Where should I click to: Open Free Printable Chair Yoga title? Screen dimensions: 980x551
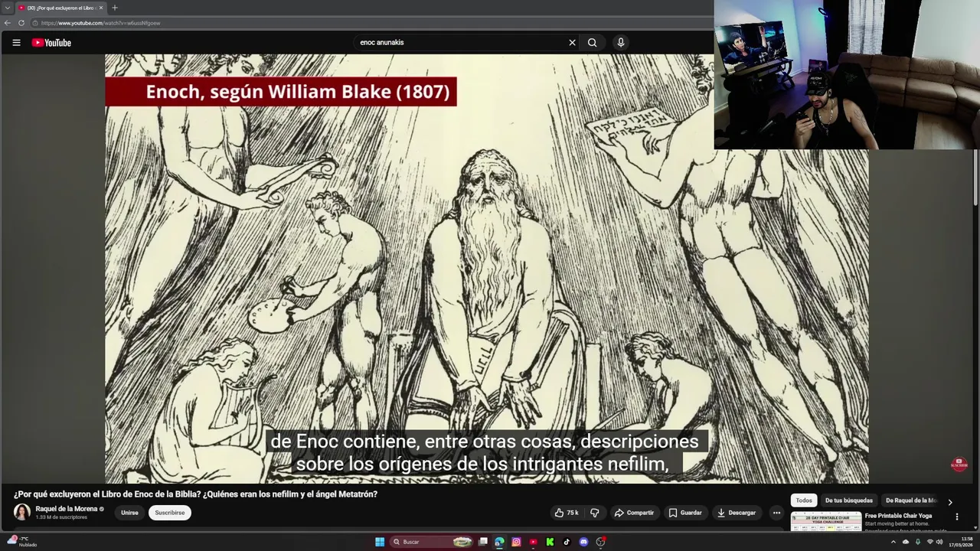click(x=898, y=516)
